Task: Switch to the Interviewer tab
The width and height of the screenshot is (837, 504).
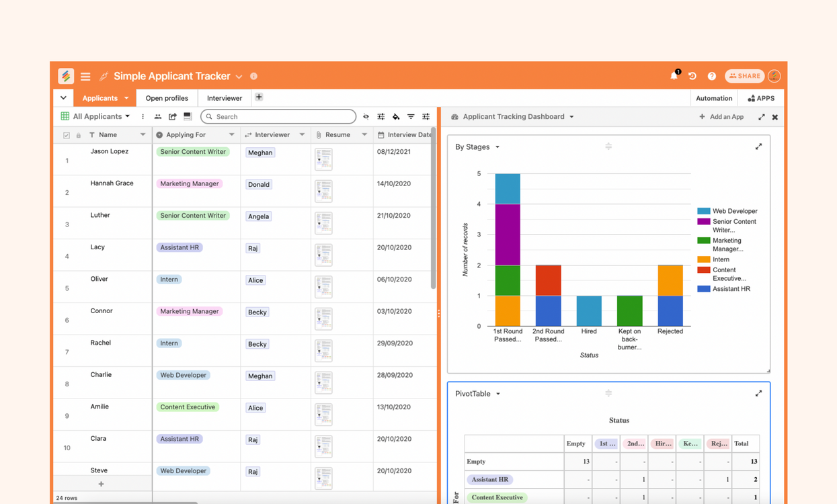Action: point(225,98)
